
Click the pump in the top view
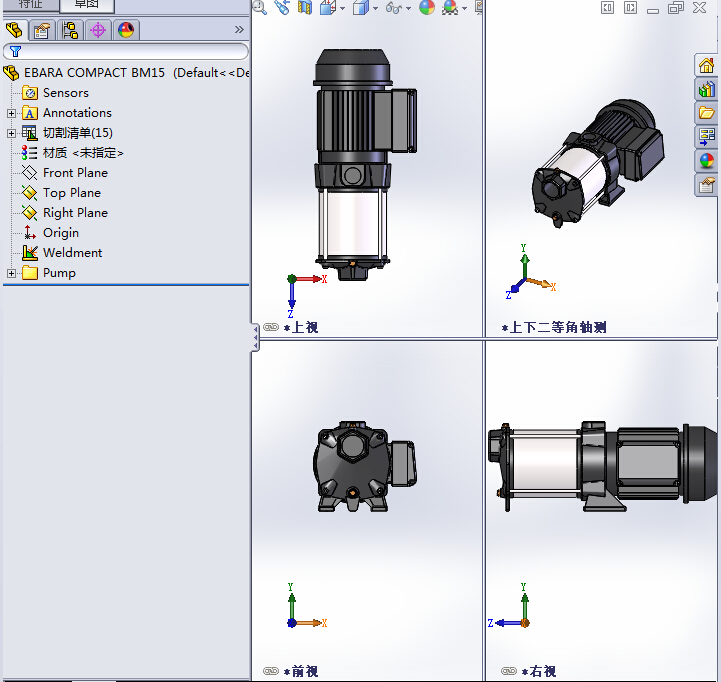tap(363, 164)
